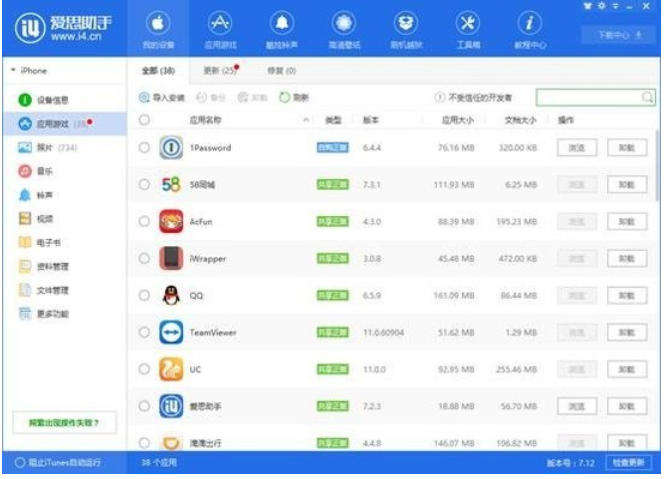The image size is (666, 479).
Task: Open the ringtones bell icon in top bar
Action: 283,24
